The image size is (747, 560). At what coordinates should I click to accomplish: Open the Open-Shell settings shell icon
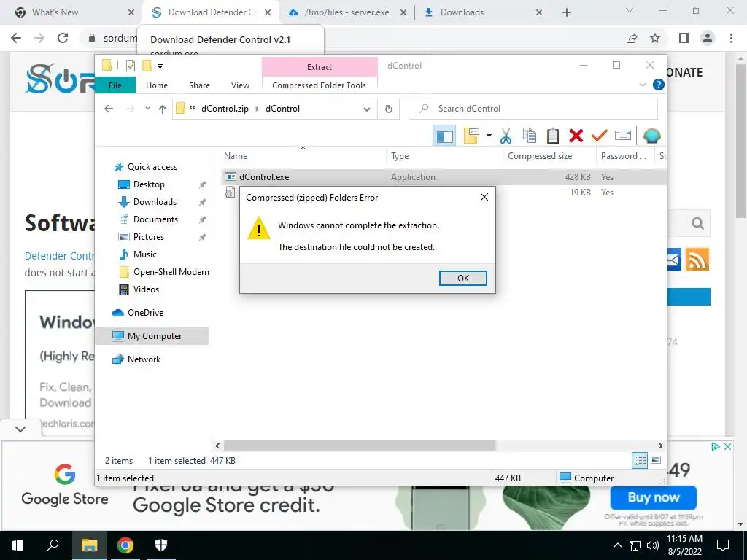(651, 136)
